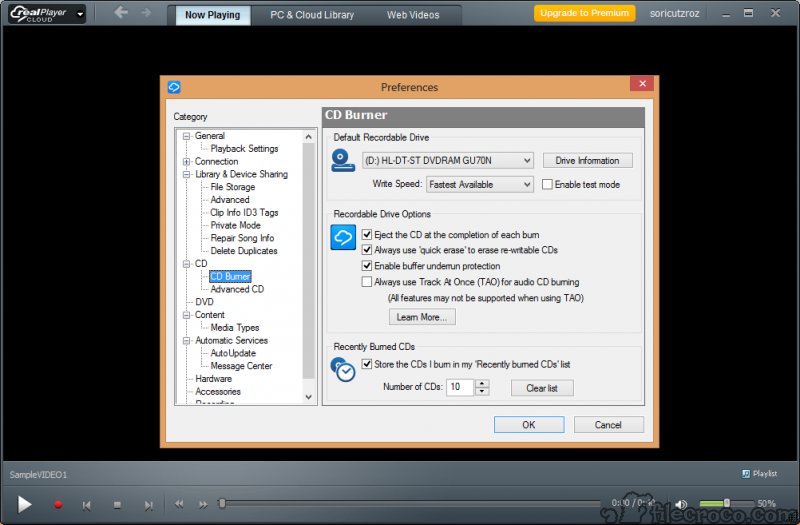The width and height of the screenshot is (800, 525).
Task: Select Clip Info ID3 Tags category
Action: tap(244, 212)
